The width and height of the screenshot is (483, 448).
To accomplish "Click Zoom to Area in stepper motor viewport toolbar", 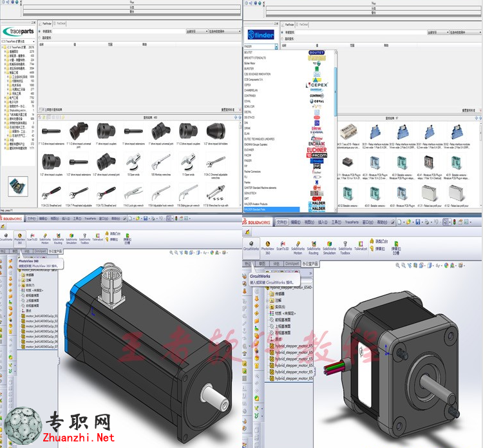I will [x=404, y=265].
